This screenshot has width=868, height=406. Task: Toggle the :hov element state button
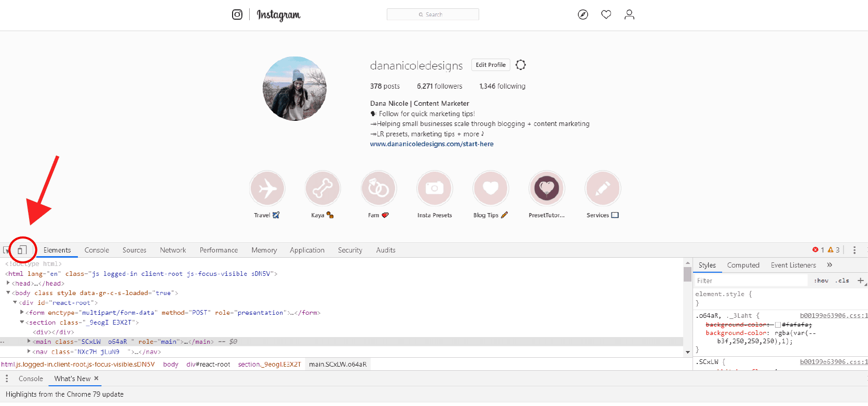click(x=821, y=281)
